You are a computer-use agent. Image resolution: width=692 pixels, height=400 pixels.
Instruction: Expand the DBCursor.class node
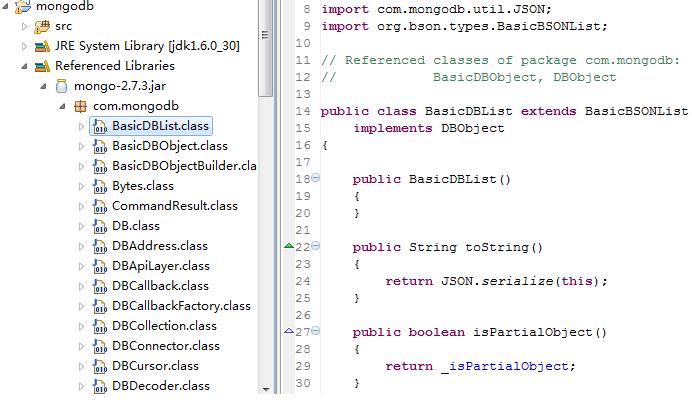coord(81,366)
